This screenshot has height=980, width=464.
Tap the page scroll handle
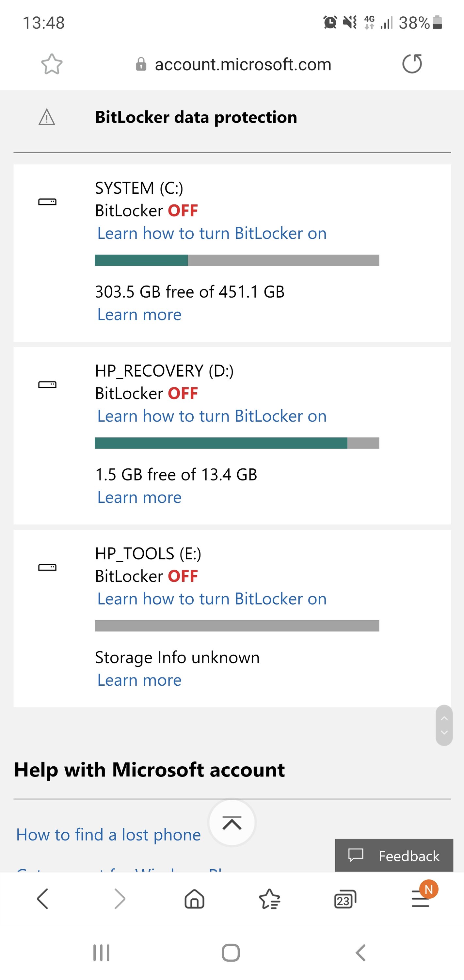444,725
